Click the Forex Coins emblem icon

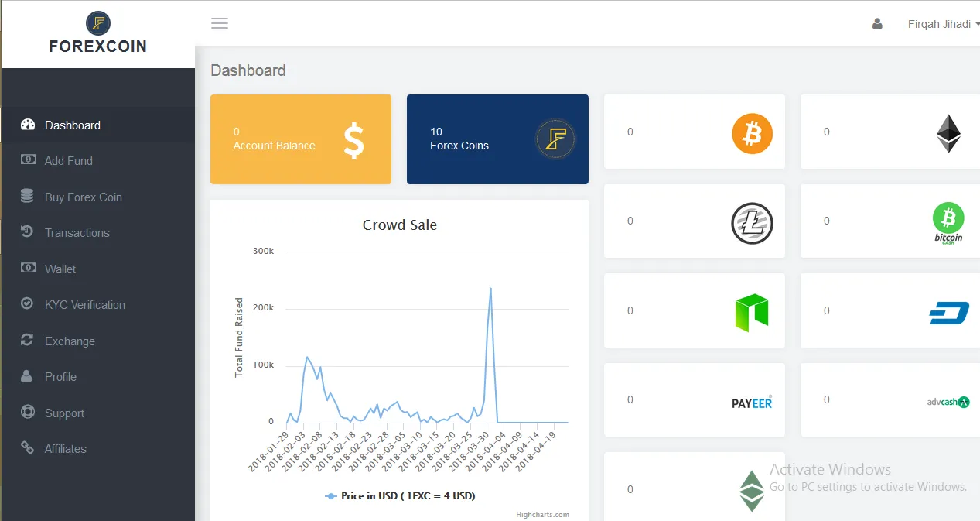(555, 139)
